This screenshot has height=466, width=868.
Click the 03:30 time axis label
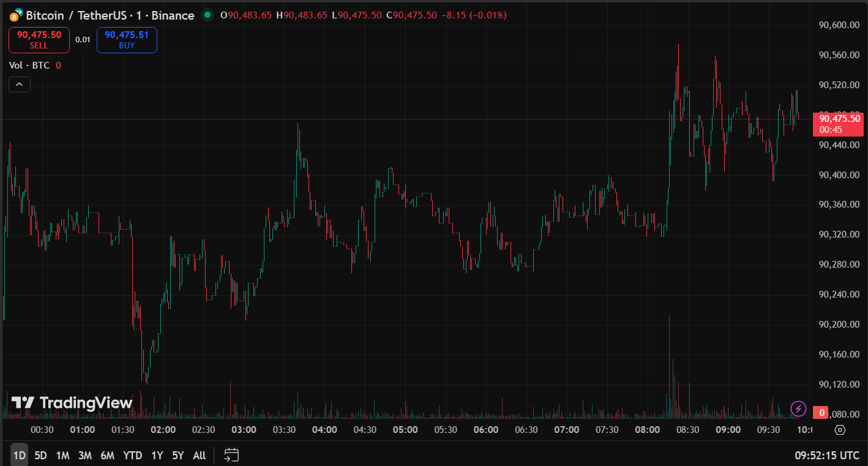pos(285,430)
